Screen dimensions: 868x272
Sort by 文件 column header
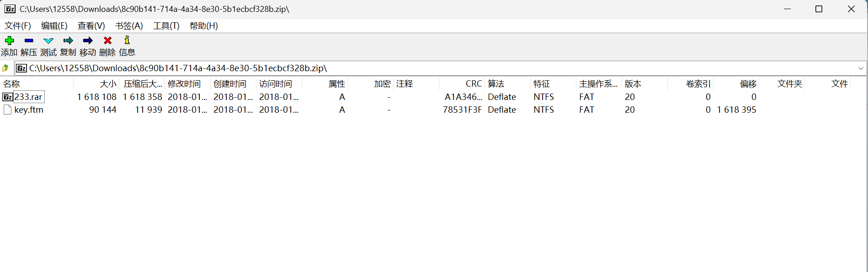(x=828, y=84)
